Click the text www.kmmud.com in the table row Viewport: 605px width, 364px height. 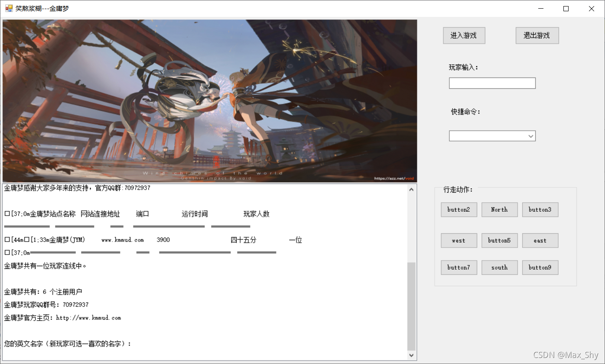pos(123,240)
